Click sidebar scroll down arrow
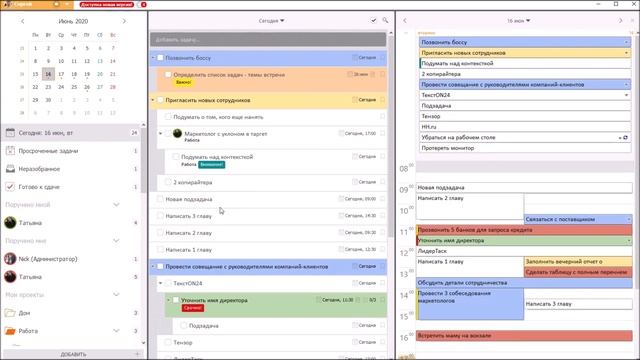Viewport: 640px width, 360px height. [143, 343]
